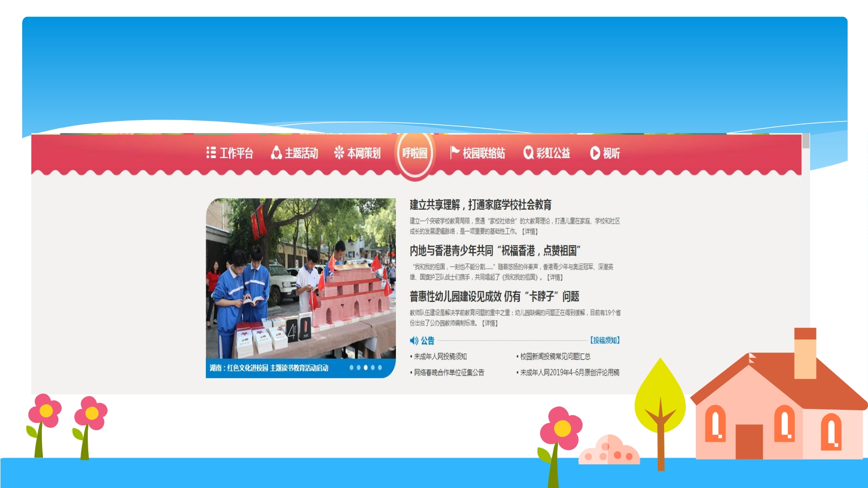The image size is (868, 488).
Task: Open headline 普惠性幼儿园建设见成效 仍有"卡脖子"问题
Action: point(494,296)
